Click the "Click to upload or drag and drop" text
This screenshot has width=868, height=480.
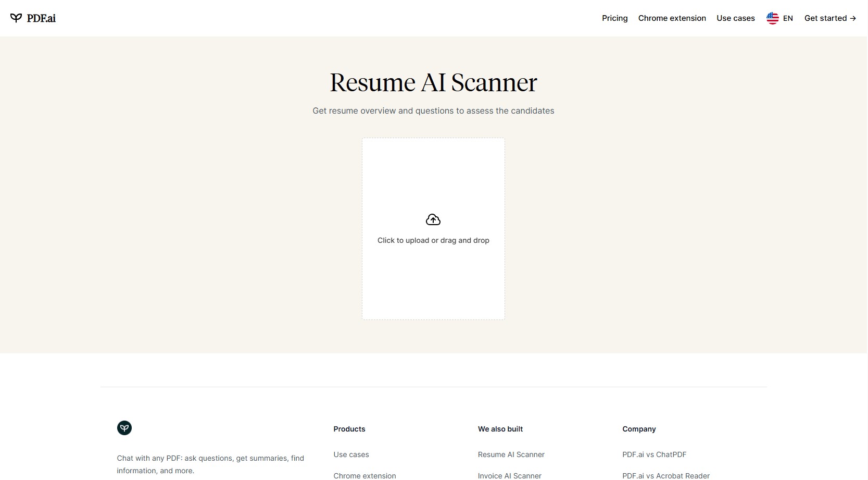(433, 240)
